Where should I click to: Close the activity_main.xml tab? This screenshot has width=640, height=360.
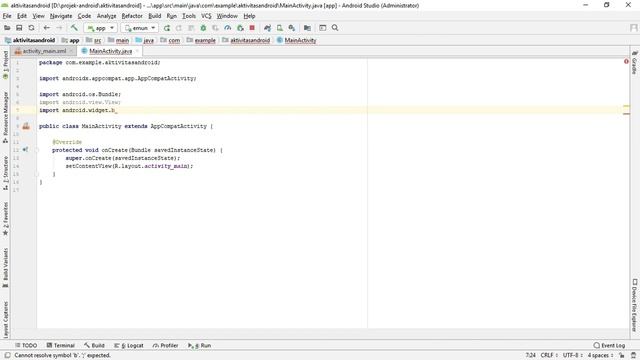coord(71,51)
